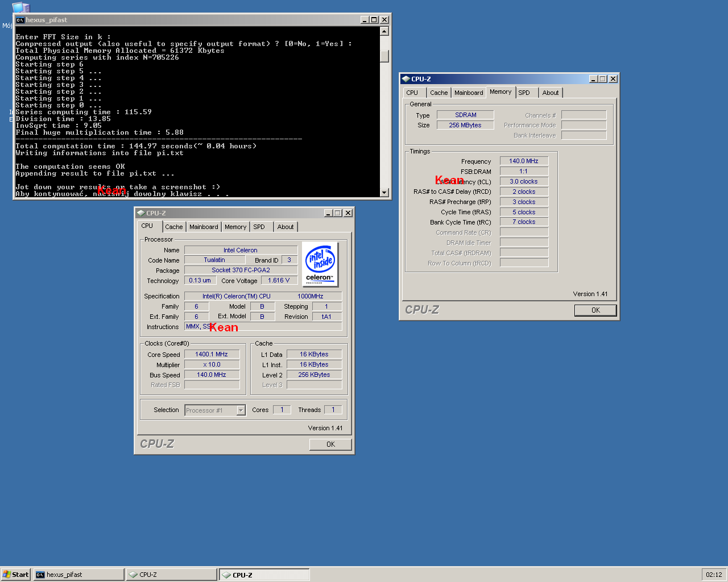
Task: Click OK in the CPU-Z CPU window
Action: [x=330, y=444]
